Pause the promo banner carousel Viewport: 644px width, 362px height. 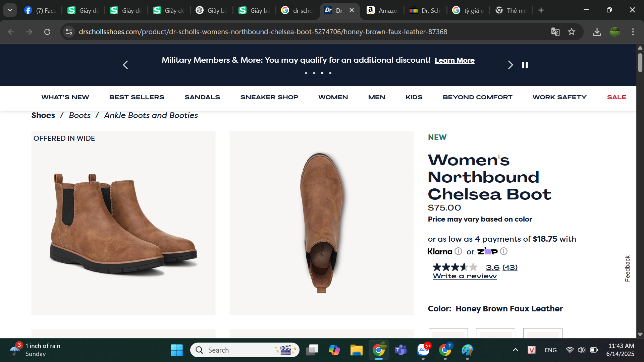click(x=525, y=65)
